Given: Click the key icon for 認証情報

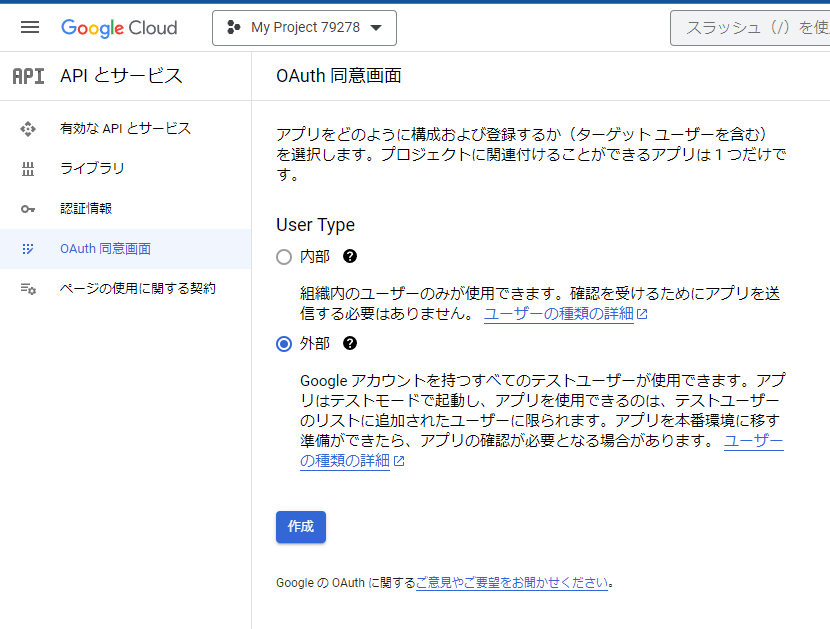Looking at the screenshot, I should tap(28, 209).
